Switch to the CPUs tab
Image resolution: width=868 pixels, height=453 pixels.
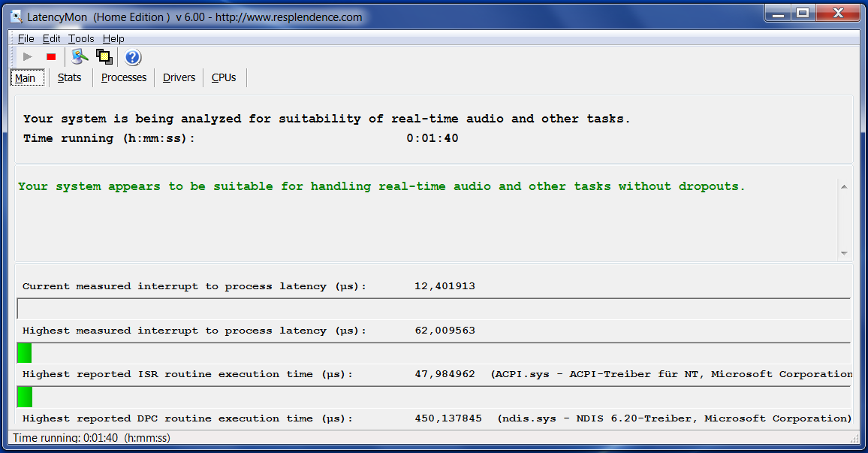[x=224, y=77]
